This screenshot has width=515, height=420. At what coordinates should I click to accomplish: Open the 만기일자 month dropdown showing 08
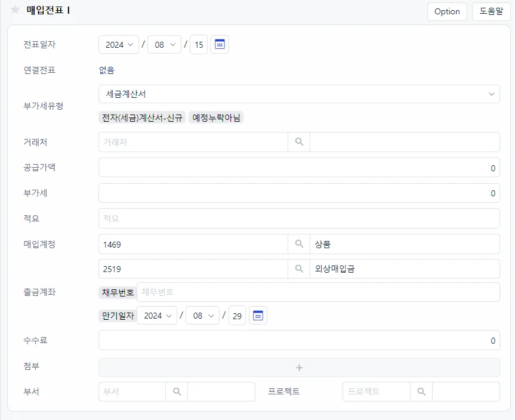(202, 316)
